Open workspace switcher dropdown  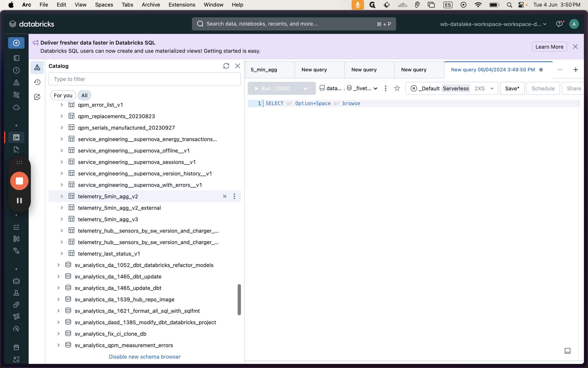pyautogui.click(x=493, y=24)
